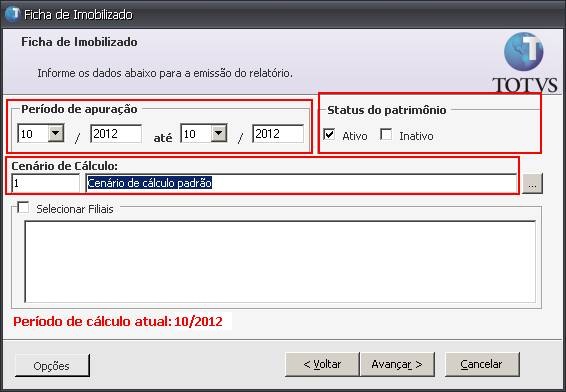Open the start month dropdown
566x392 pixels.
(x=56, y=133)
